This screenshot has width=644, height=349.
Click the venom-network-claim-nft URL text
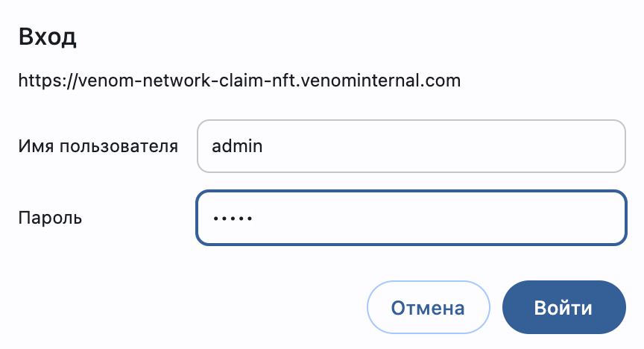pos(239,80)
